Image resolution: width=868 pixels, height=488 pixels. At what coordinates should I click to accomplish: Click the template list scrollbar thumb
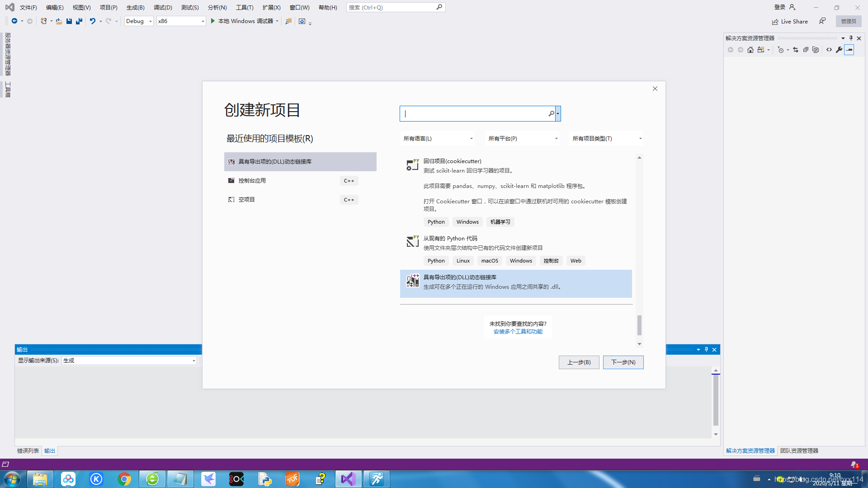click(x=639, y=325)
